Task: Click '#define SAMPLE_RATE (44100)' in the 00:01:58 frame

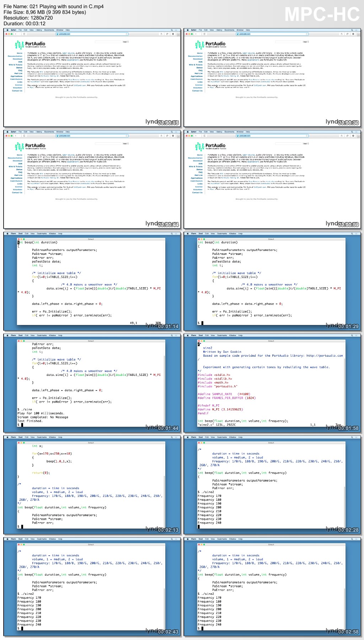Action: (x=224, y=394)
